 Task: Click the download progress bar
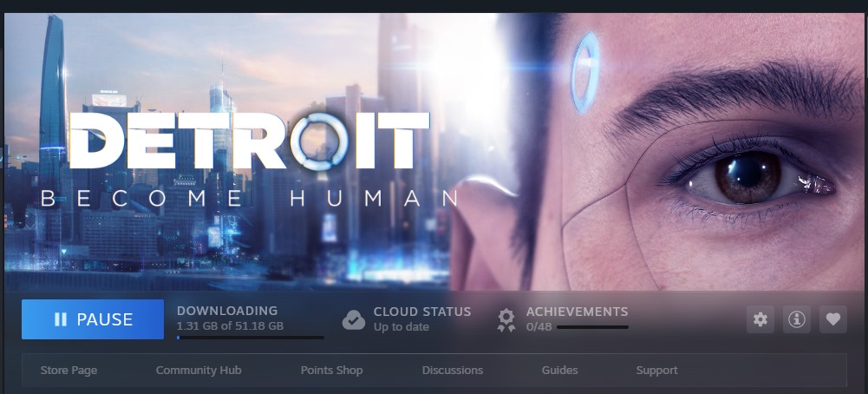click(x=251, y=337)
